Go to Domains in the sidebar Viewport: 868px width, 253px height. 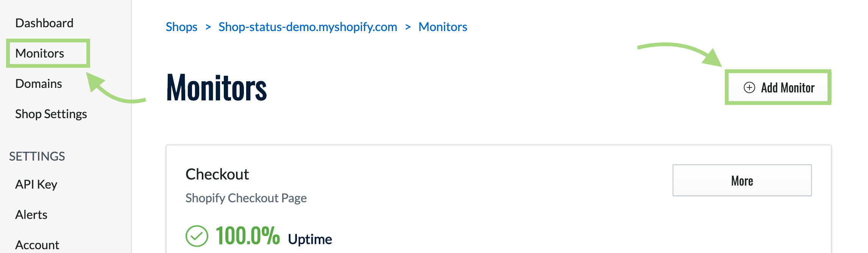(x=39, y=84)
